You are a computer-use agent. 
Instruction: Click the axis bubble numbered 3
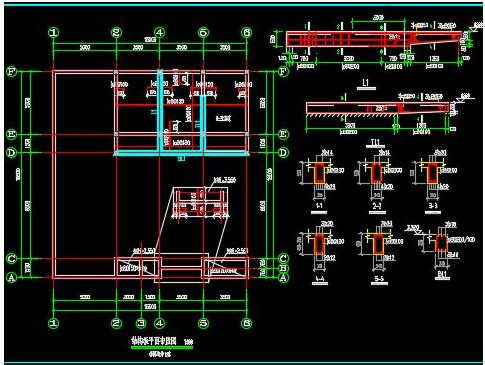pyautogui.click(x=141, y=323)
